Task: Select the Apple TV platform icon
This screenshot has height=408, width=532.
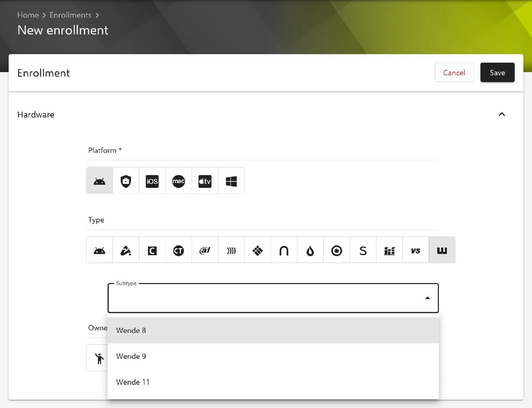Action: tap(205, 180)
